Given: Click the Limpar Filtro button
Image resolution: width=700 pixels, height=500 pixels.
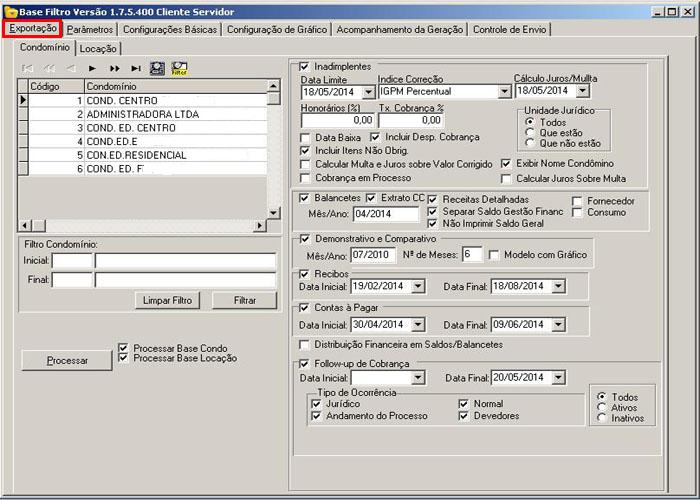Looking at the screenshot, I should 166,300.
